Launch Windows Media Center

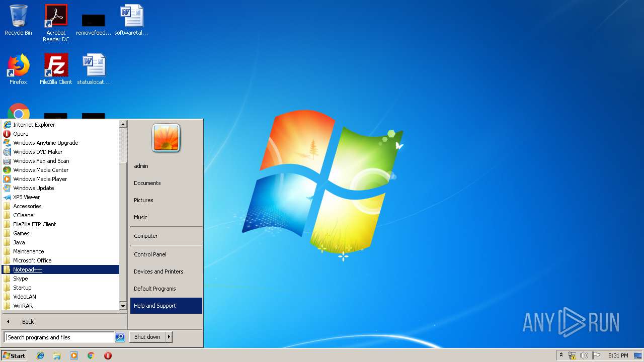pos(60,170)
